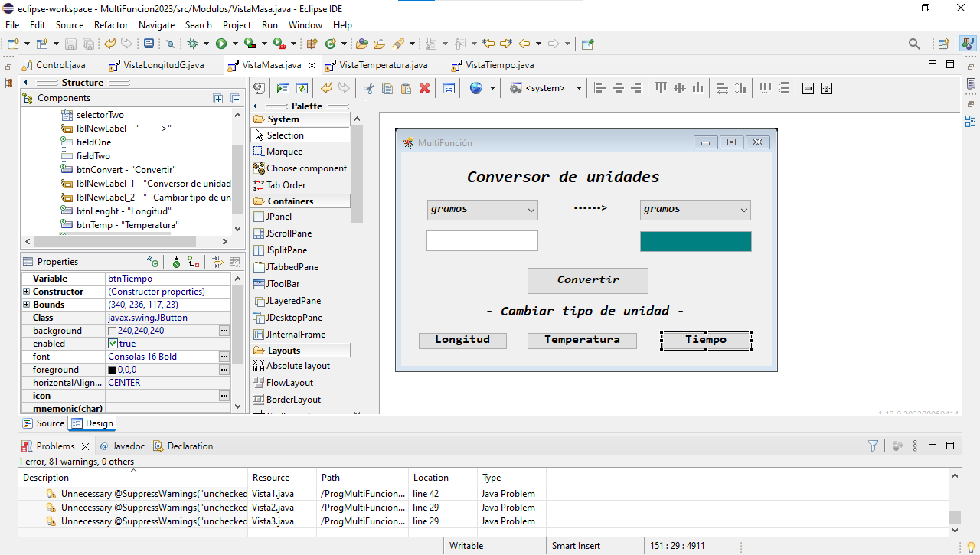
Task: Open the Project menu
Action: point(237,25)
